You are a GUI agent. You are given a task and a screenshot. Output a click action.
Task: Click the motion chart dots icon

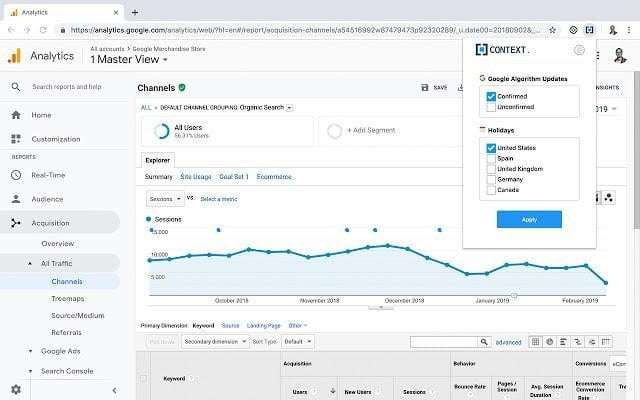(x=609, y=198)
